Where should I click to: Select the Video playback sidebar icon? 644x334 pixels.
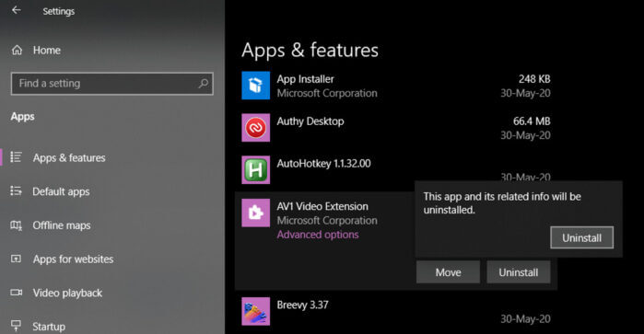(16, 293)
